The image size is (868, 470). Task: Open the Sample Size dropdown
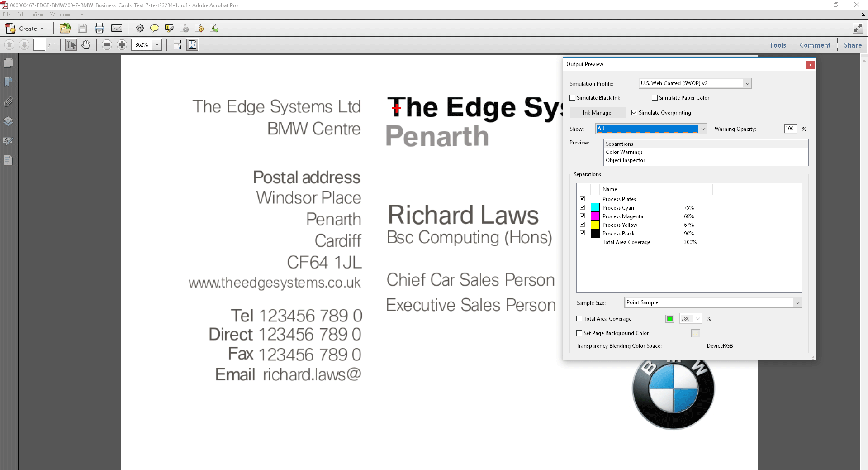(x=797, y=302)
